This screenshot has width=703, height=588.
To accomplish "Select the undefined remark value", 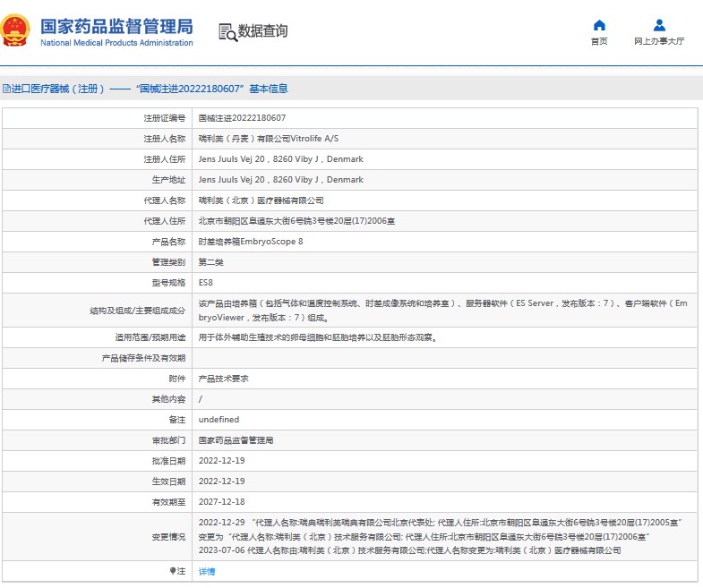I will pos(219,420).
